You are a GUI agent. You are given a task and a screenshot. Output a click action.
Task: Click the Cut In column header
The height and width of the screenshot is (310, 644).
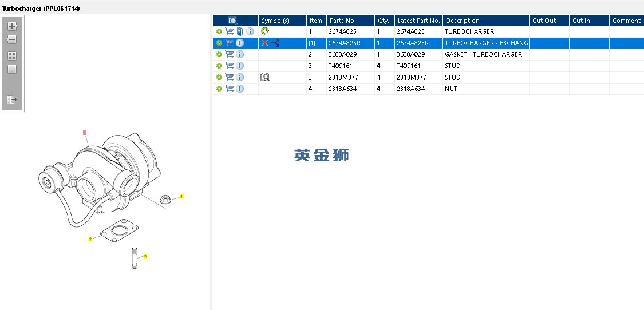[590, 21]
